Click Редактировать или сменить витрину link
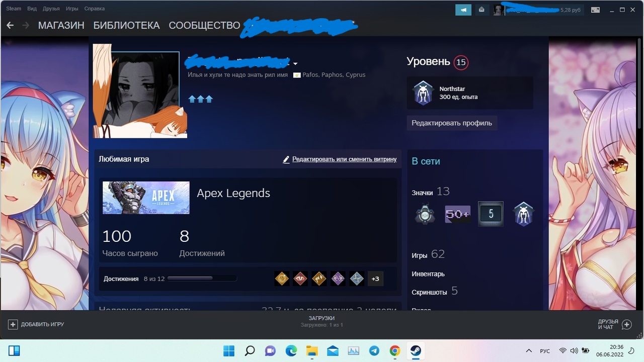Screen dimensions: 644x362 click(x=345, y=159)
